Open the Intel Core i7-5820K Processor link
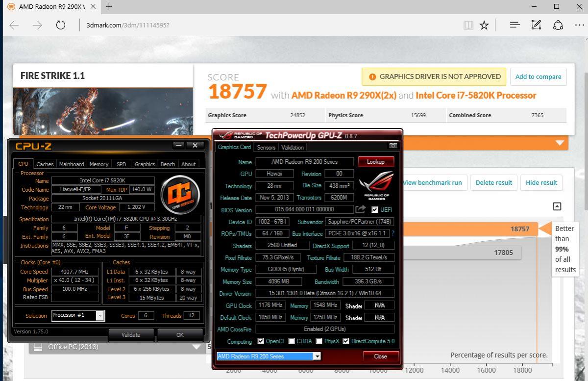This screenshot has width=588, height=381. click(x=476, y=95)
